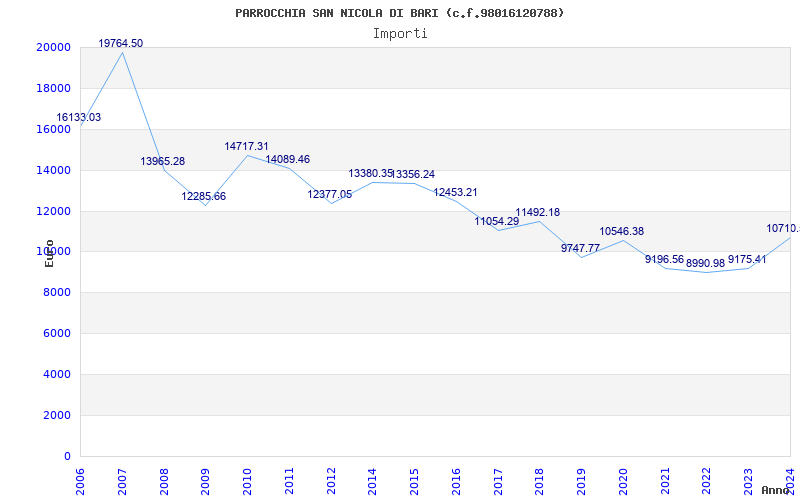Click the 13965.28 data label

163,161
